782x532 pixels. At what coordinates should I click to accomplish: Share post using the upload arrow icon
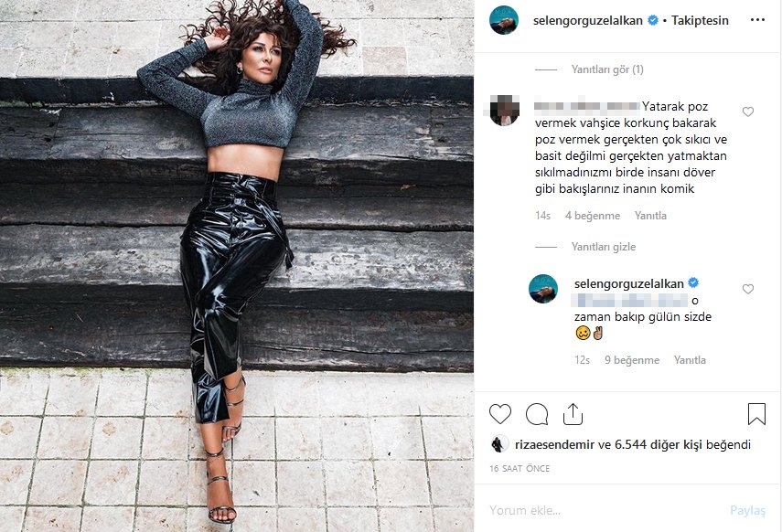coord(573,414)
